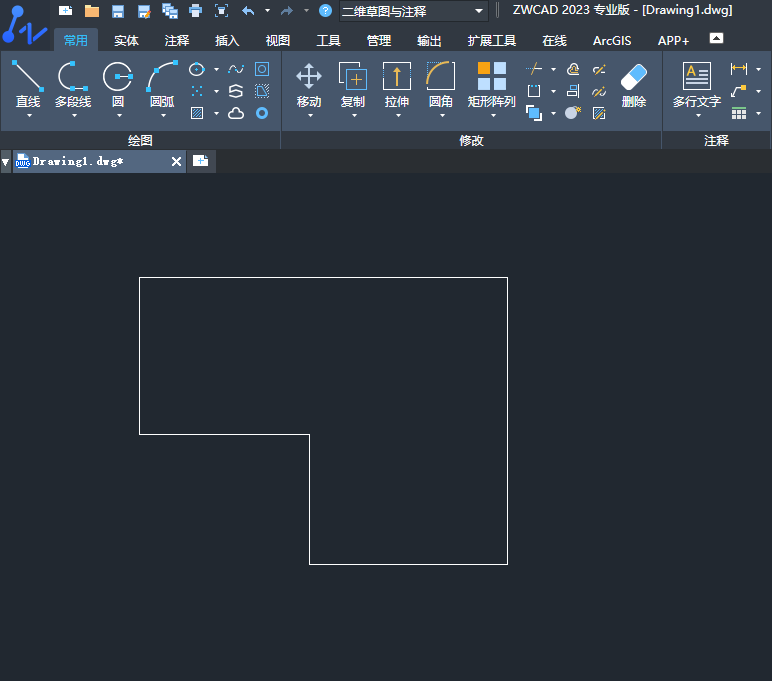Viewport: 772px width, 681px height.
Task: Expand the Ellipse dropdown arrow
Action: 216,69
